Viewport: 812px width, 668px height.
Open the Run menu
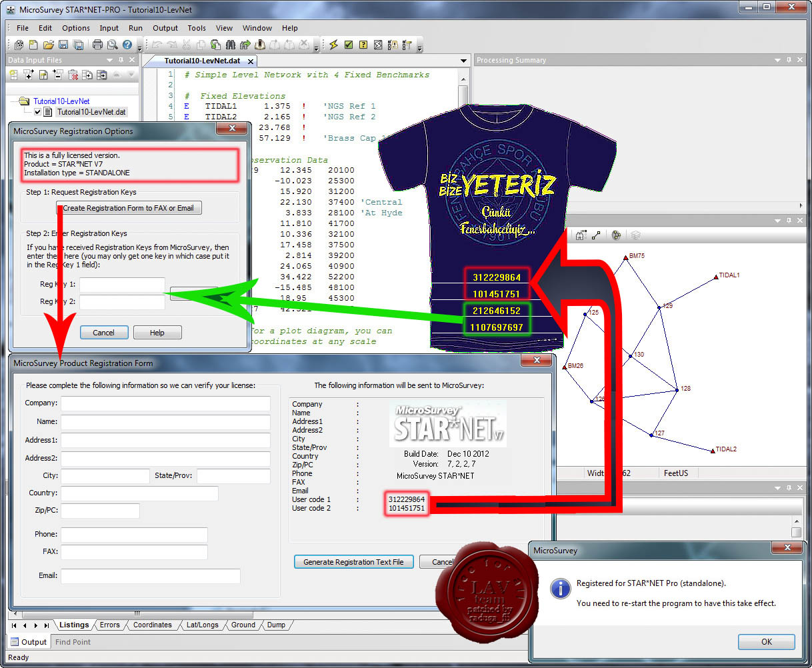pos(135,28)
